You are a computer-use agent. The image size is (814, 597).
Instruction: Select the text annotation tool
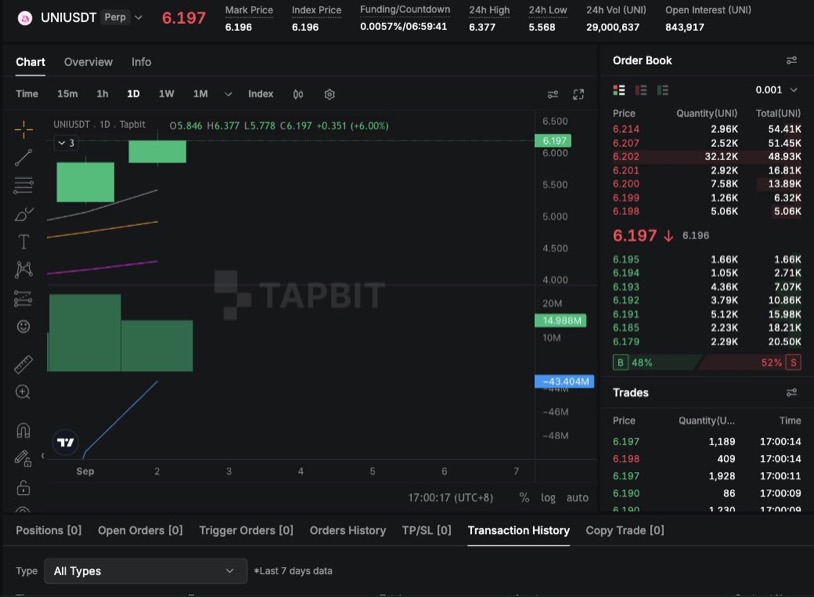[x=23, y=241]
